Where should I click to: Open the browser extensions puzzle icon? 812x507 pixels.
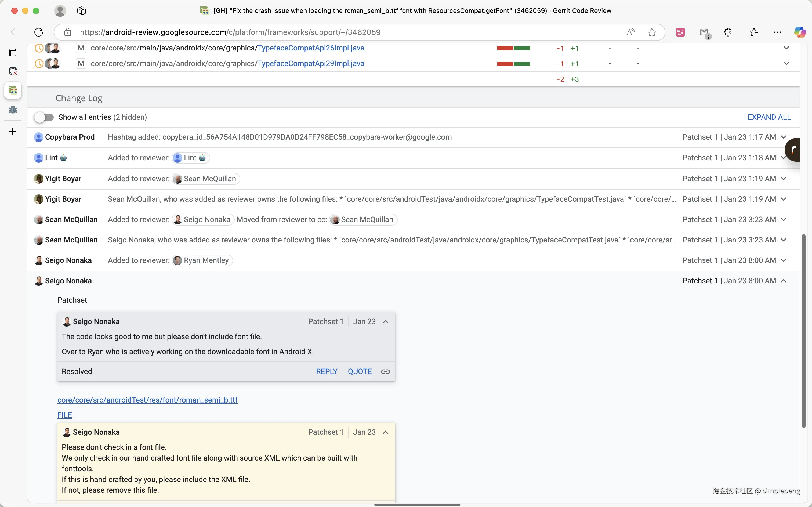pyautogui.click(x=727, y=32)
